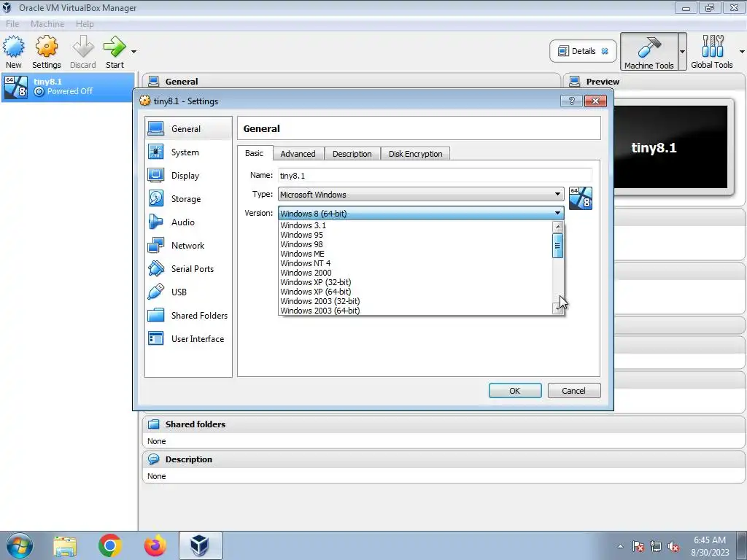Click VirtualBox taskbar button

tap(200, 545)
